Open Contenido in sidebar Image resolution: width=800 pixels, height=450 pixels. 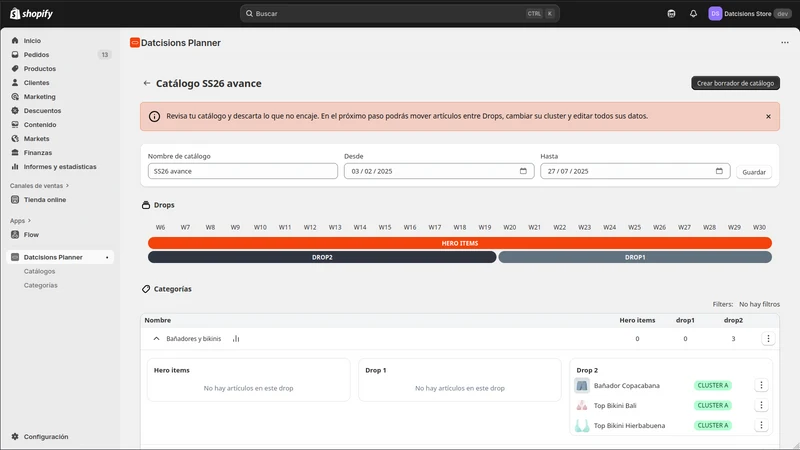coord(40,124)
